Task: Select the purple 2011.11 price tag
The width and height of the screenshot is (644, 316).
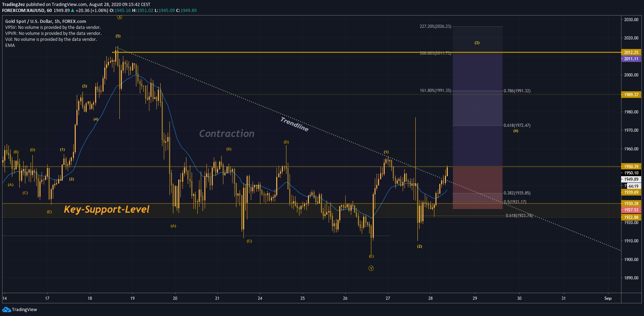Action: (631, 59)
